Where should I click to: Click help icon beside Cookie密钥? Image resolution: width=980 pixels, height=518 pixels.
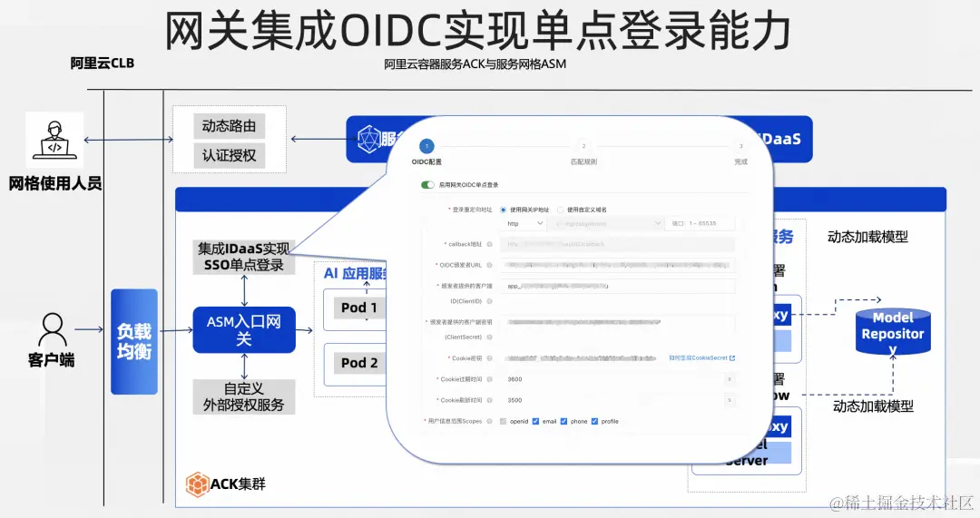coord(489,358)
